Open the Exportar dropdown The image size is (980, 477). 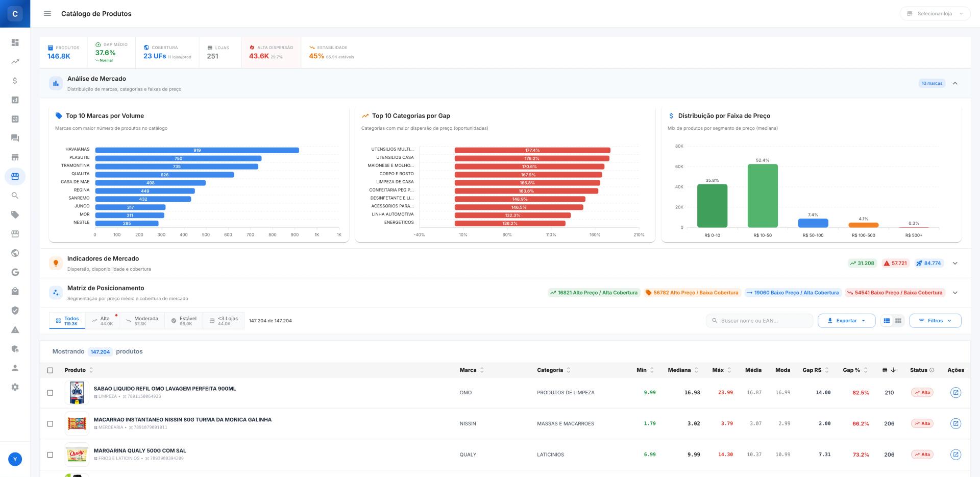[846, 321]
